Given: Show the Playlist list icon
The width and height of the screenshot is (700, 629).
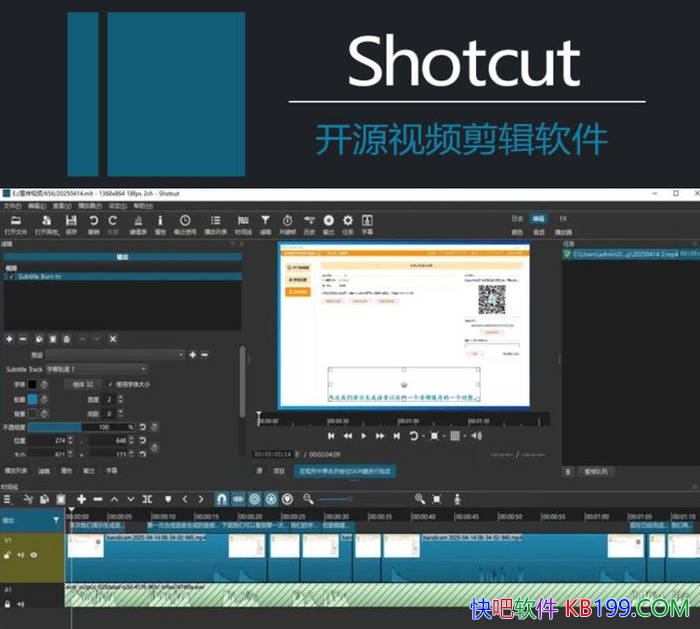Looking at the screenshot, I should pyautogui.click(x=216, y=221).
